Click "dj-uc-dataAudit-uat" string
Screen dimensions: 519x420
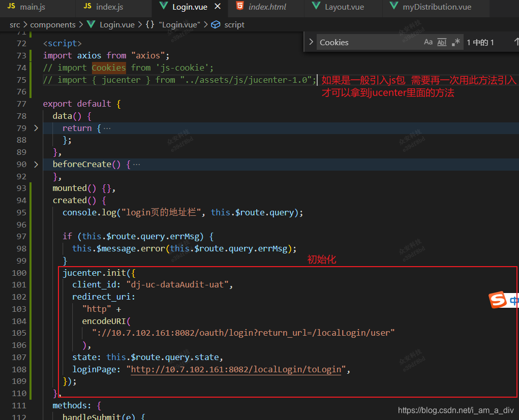coord(177,285)
